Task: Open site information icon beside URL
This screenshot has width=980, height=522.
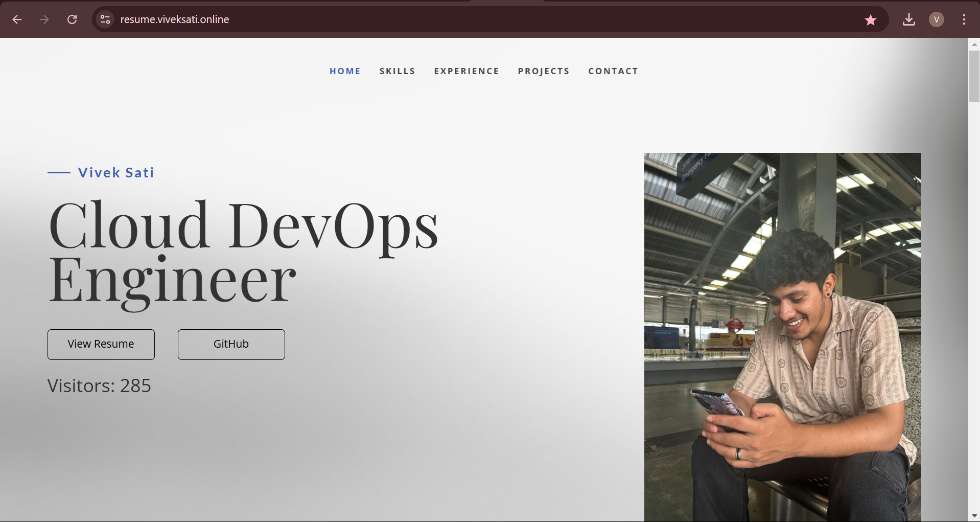Action: click(105, 19)
